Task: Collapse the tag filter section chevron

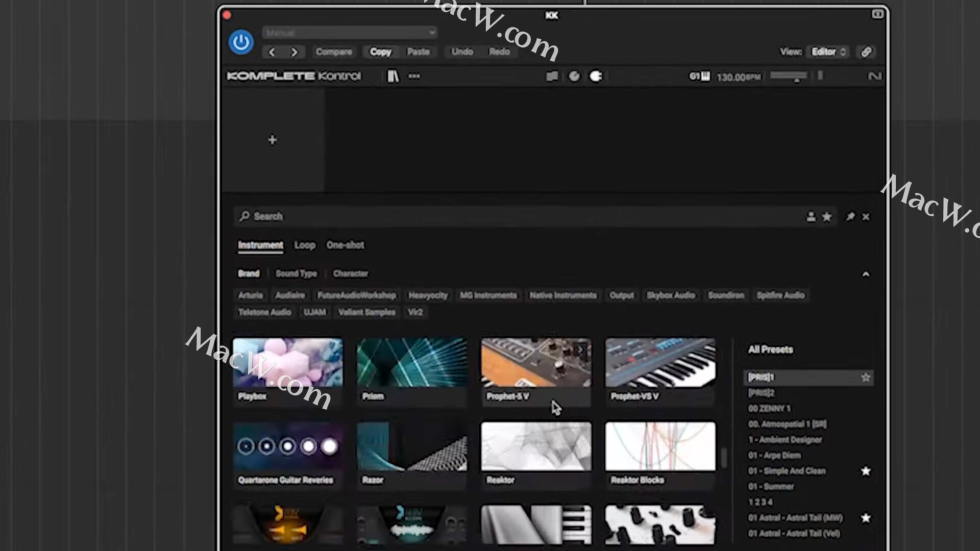Action: coord(866,274)
